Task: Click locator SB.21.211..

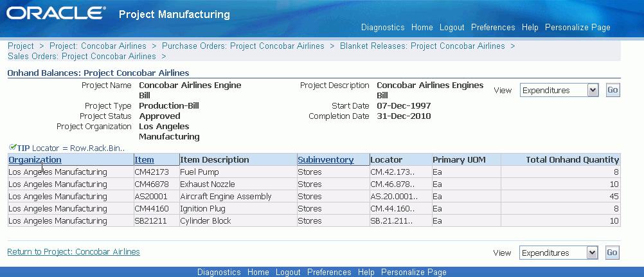Action: [391, 221]
